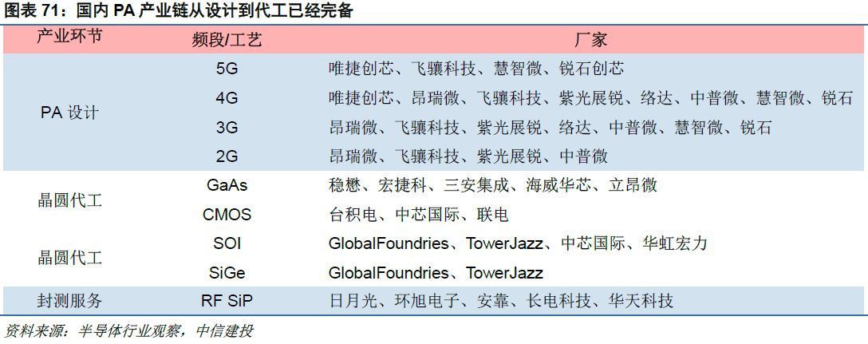
Task: Select the "5G" band cell
Action: pyautogui.click(x=227, y=69)
